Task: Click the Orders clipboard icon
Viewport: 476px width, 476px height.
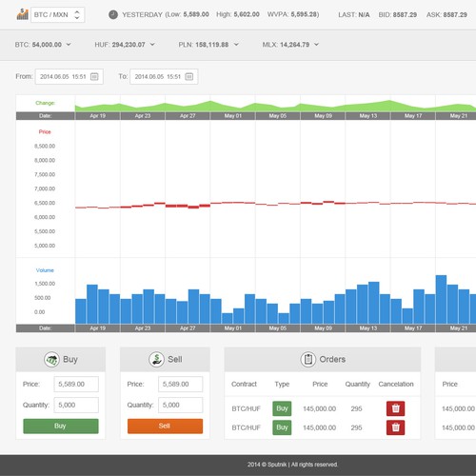Action: (x=307, y=360)
